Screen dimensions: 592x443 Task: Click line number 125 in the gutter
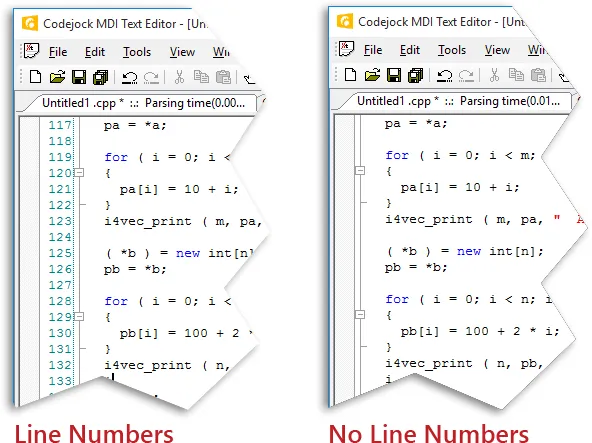(60, 253)
